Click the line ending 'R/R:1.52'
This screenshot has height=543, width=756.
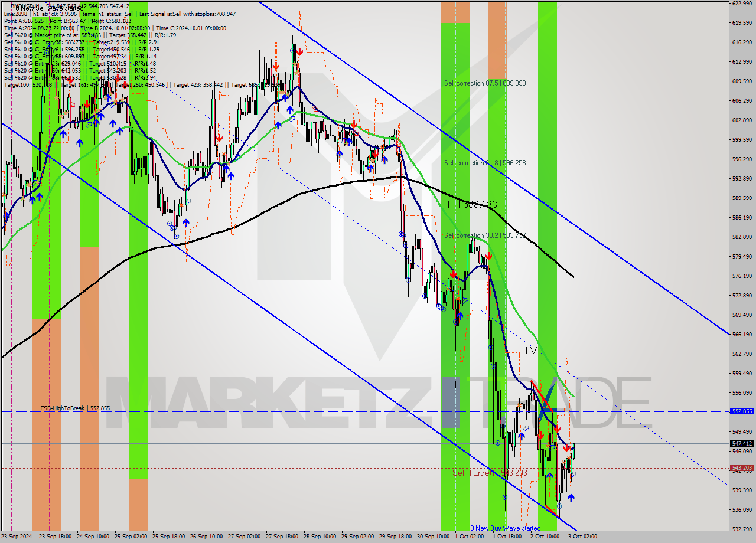coord(80,71)
